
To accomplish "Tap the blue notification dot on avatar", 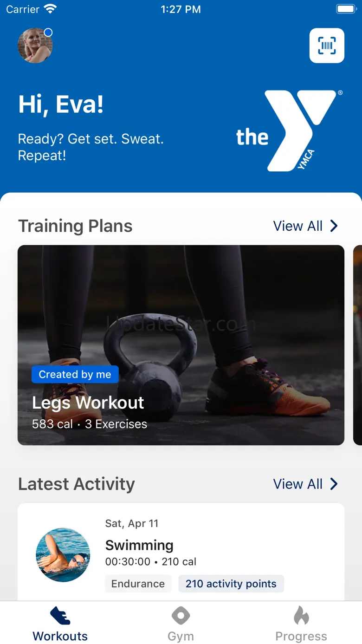I will click(x=48, y=33).
